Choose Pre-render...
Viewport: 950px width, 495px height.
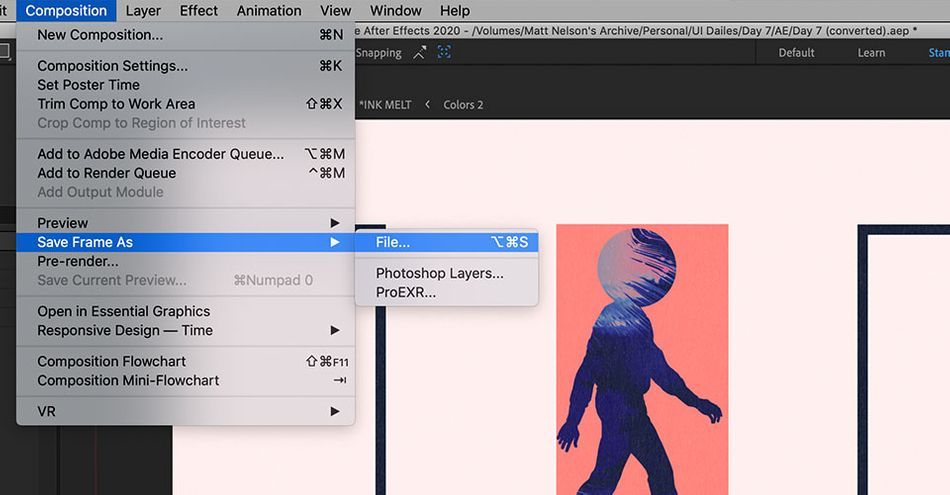click(x=185, y=261)
